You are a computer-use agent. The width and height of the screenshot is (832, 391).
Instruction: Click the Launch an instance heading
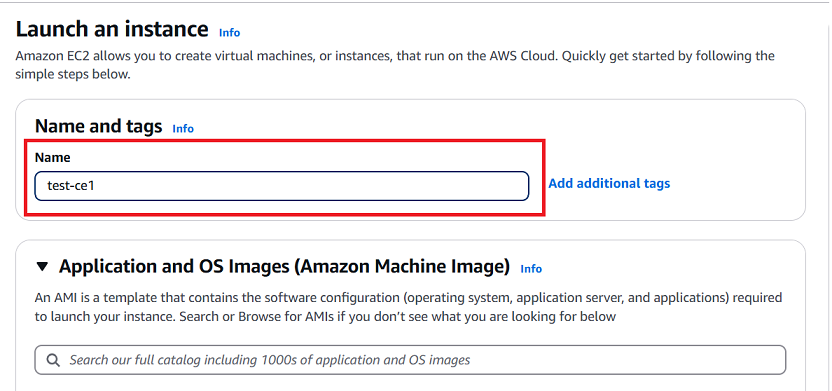112,29
